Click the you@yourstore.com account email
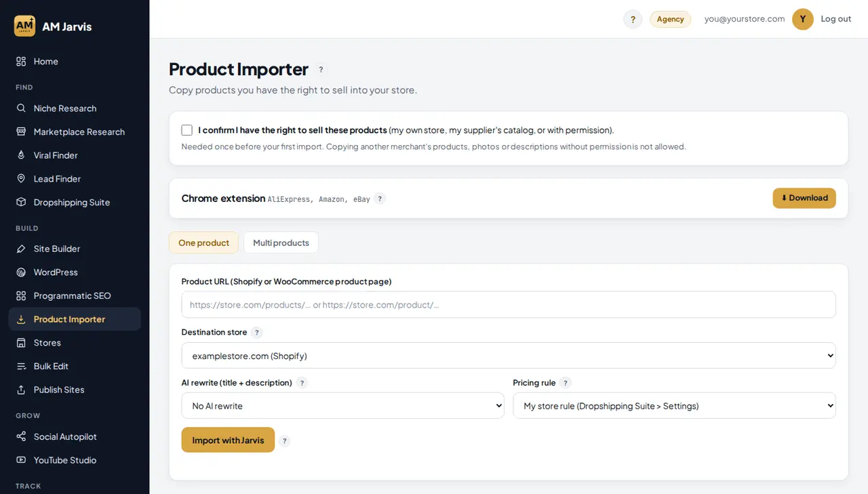 coord(745,19)
